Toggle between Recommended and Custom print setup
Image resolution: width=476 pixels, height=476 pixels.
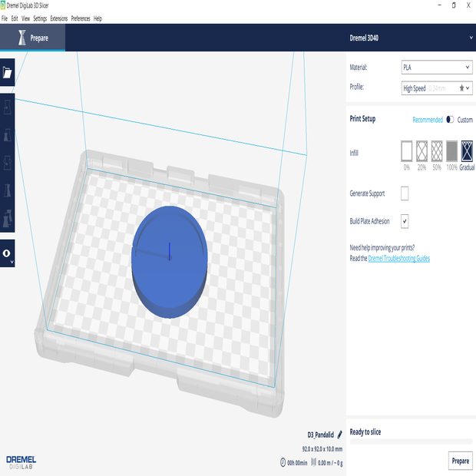click(450, 120)
